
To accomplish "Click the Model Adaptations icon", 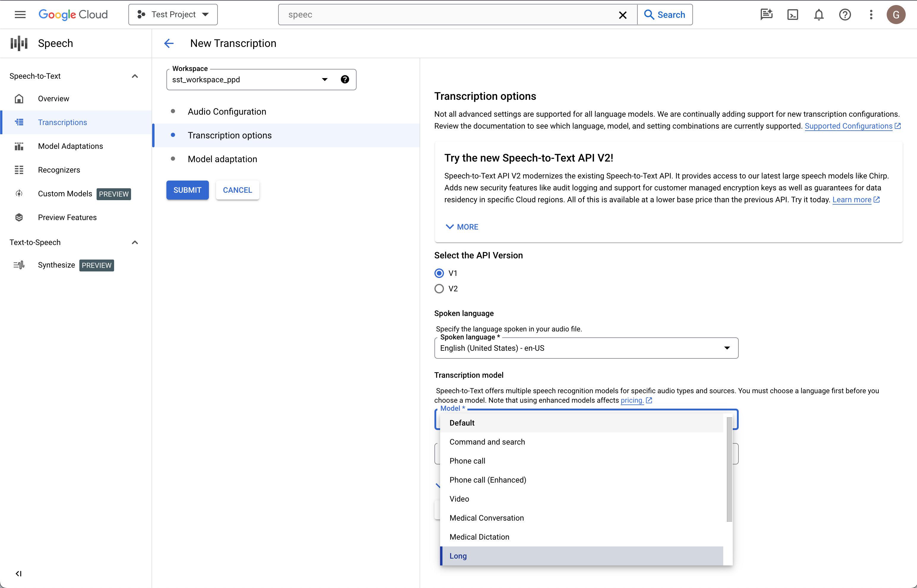I will [19, 146].
